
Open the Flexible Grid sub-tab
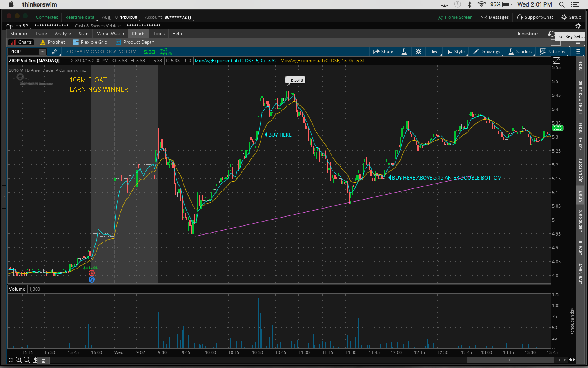[90, 42]
